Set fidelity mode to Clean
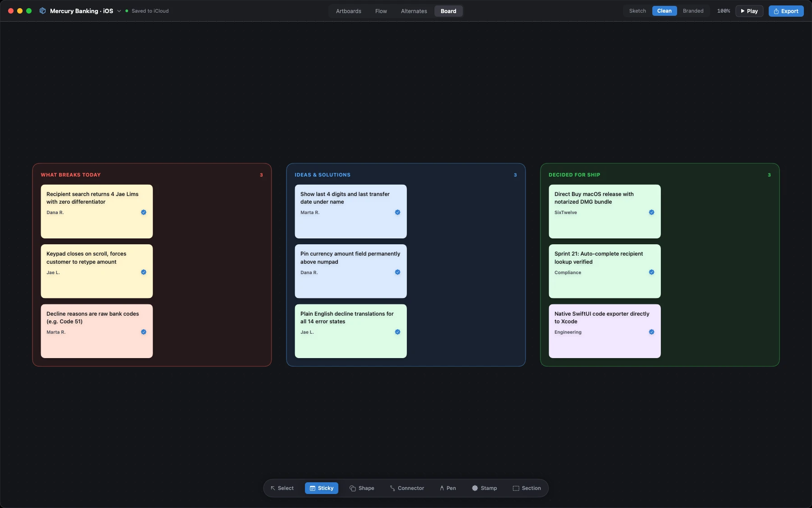Image resolution: width=812 pixels, height=508 pixels. [664, 11]
